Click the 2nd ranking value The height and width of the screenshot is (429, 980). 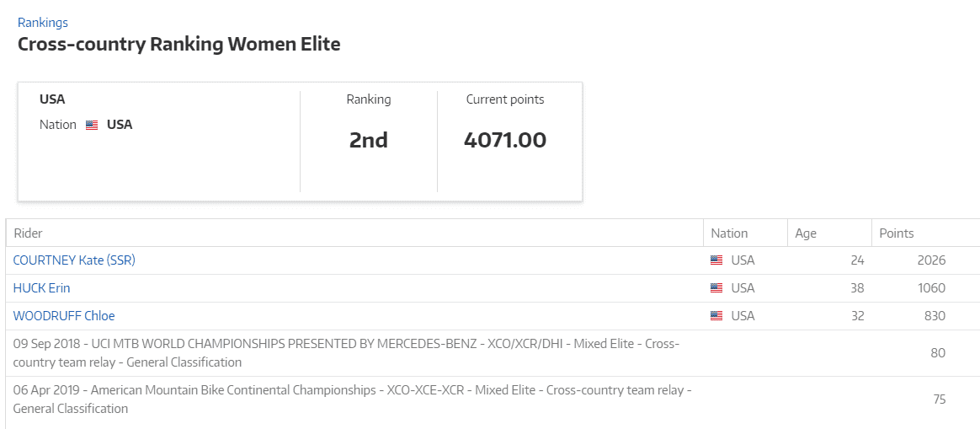[369, 140]
